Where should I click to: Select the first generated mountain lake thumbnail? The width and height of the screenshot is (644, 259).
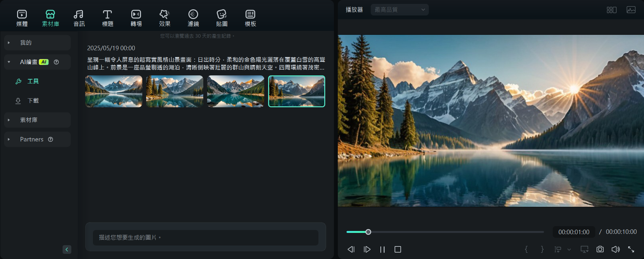(x=114, y=91)
